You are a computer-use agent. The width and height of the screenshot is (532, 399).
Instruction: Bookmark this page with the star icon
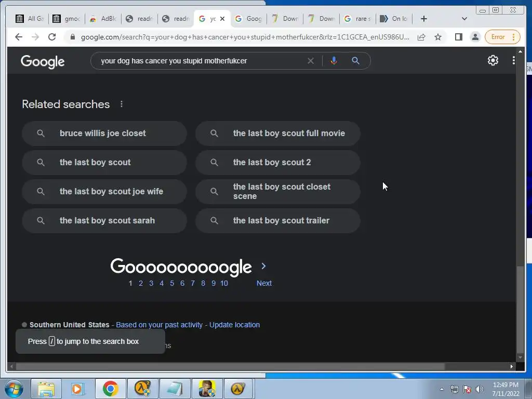(x=438, y=37)
